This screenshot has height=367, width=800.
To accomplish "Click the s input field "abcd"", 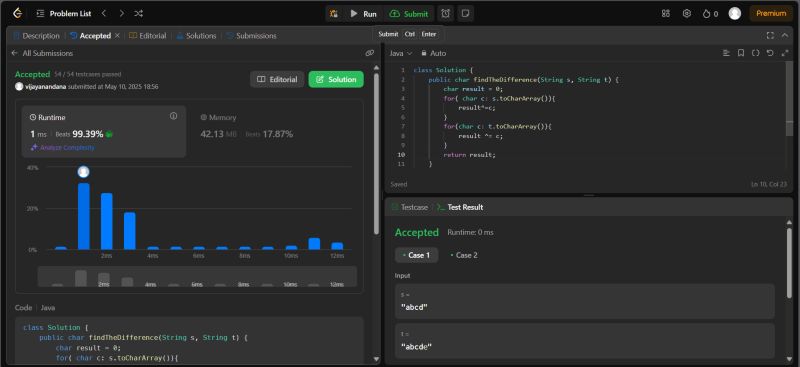I will [585, 302].
